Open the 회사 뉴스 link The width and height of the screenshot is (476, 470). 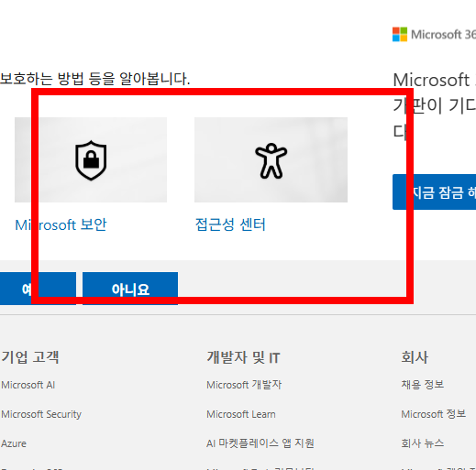(423, 443)
